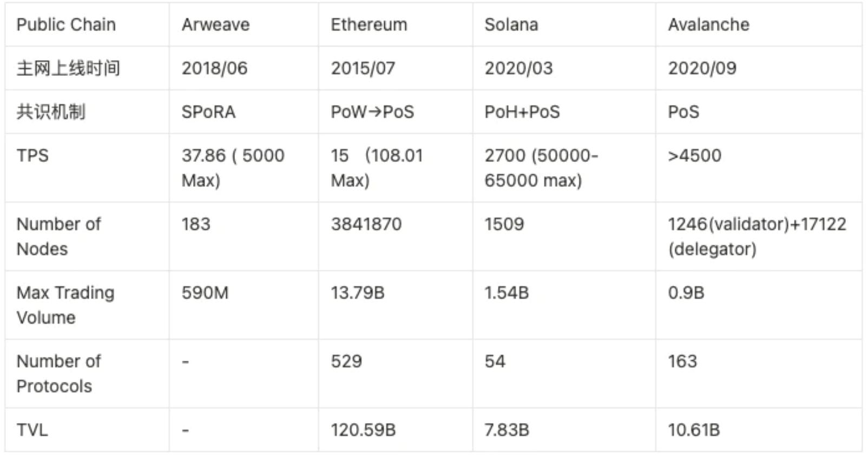Select the Solana column header
868x455 pixels.
point(511,25)
